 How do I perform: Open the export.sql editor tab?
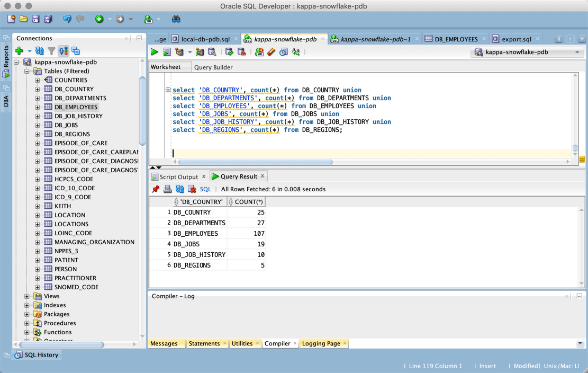pos(516,39)
